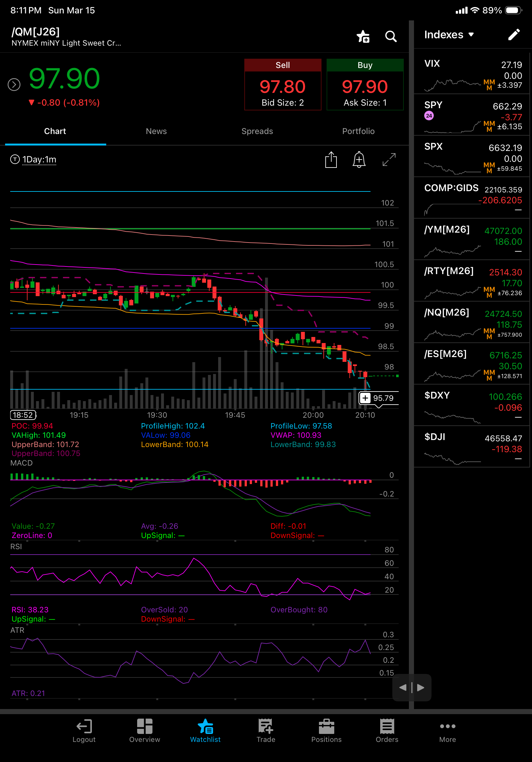Screen dimensions: 532x762
Task: Tap the -0.80 (-0.81%) change value
Action: click(64, 102)
